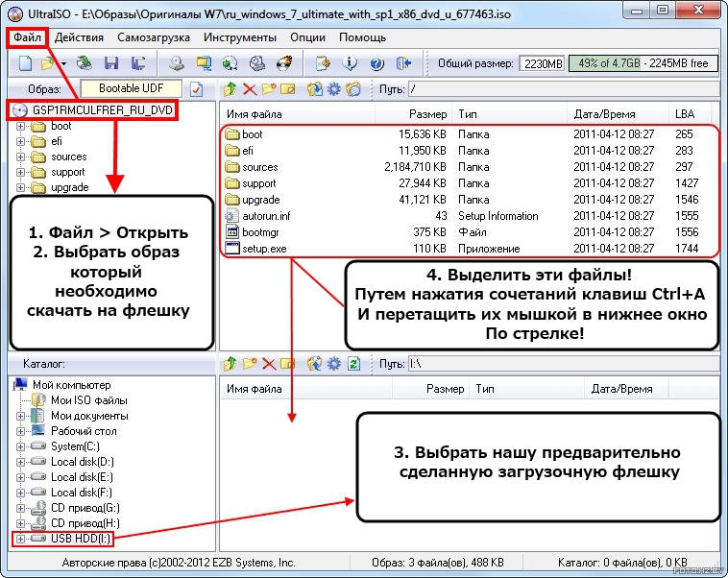The height and width of the screenshot is (578, 728).
Task: Sort image list by LBA column header
Action: (689, 114)
